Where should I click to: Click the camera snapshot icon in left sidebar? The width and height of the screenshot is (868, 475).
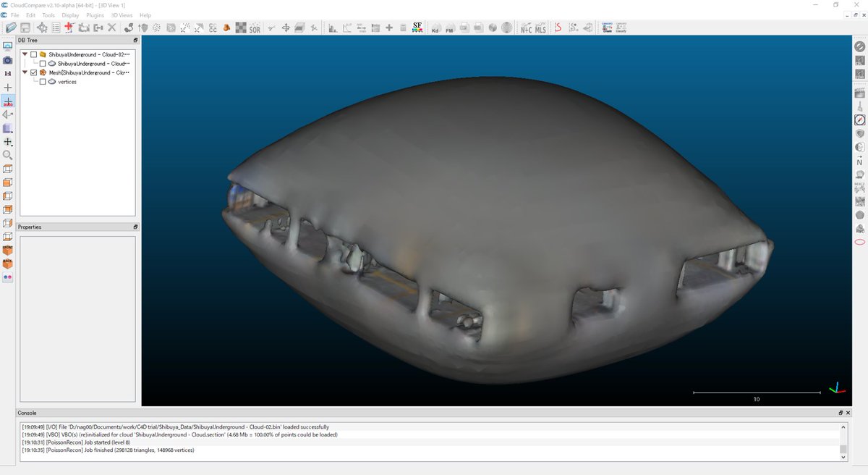click(x=7, y=60)
